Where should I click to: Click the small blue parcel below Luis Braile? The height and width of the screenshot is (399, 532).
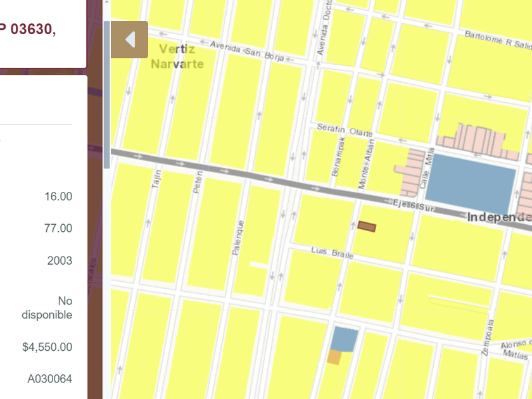tap(344, 339)
